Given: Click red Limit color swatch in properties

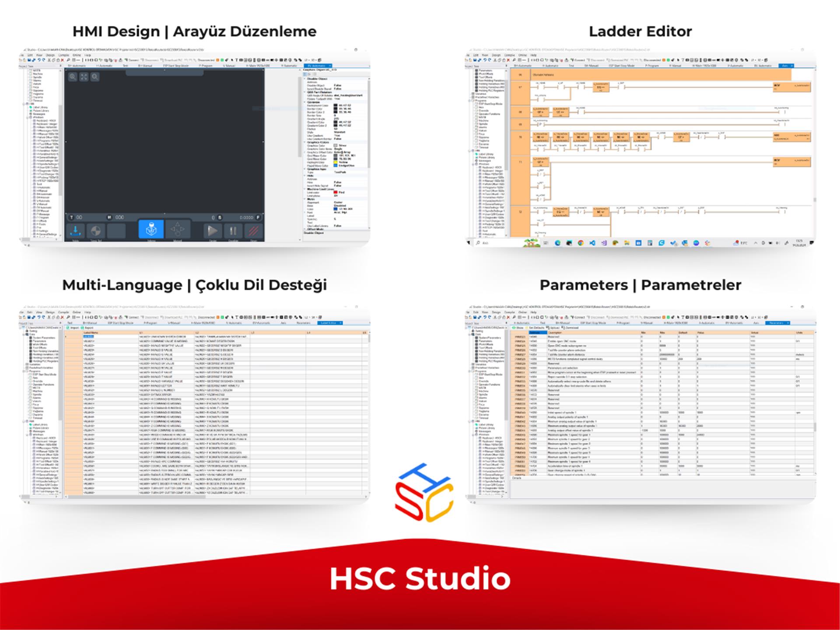Looking at the screenshot, I should tap(336, 192).
